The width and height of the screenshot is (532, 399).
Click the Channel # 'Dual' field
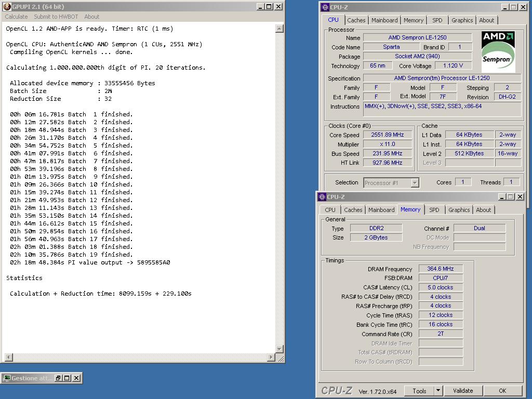click(480, 228)
